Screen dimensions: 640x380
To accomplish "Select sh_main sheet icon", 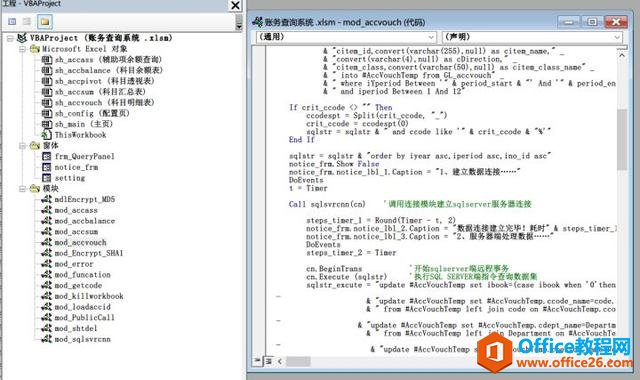I will coord(47,124).
